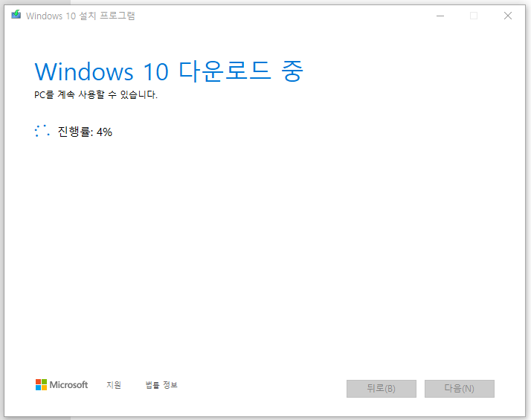Click the Windows 10 설치 프로그램 title

[80, 16]
